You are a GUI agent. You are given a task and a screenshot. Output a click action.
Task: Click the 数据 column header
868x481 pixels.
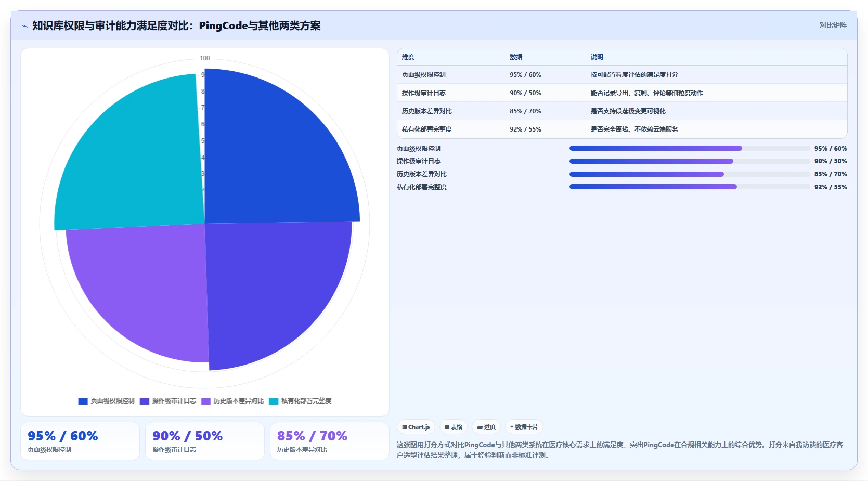pyautogui.click(x=516, y=57)
